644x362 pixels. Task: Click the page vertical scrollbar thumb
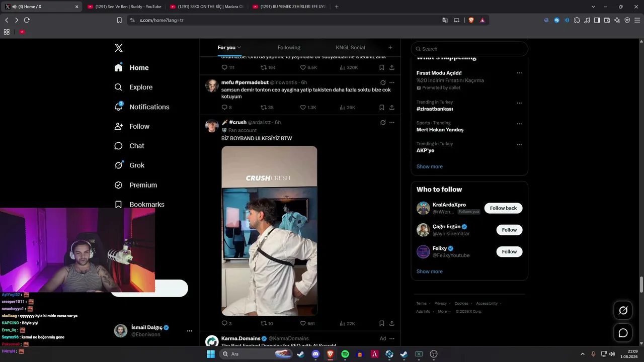641,284
